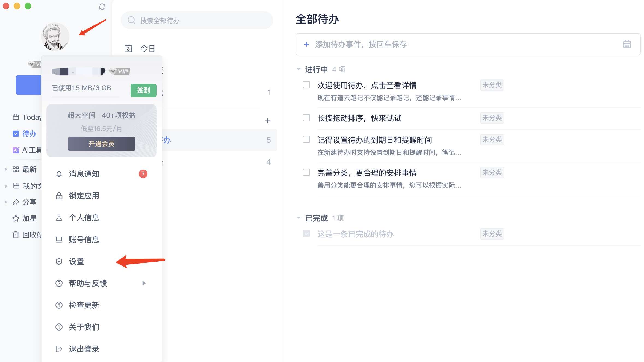This screenshot has width=644, height=362.
Task: Click the hexagon settings icon
Action: 59,261
